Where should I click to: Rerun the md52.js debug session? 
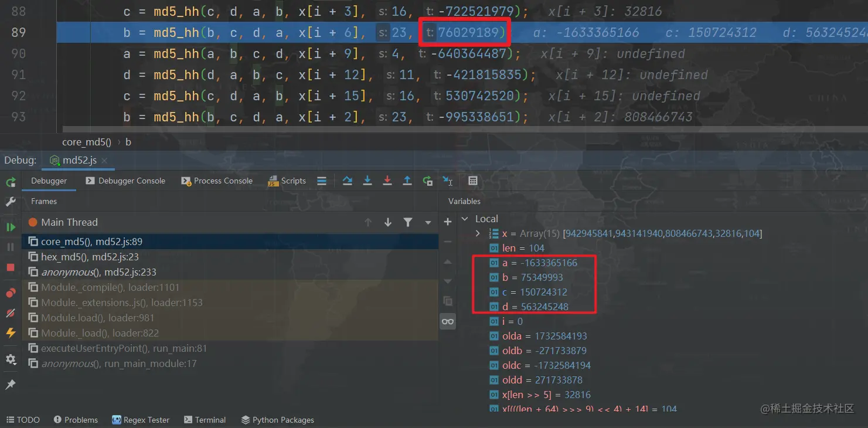[x=11, y=182]
